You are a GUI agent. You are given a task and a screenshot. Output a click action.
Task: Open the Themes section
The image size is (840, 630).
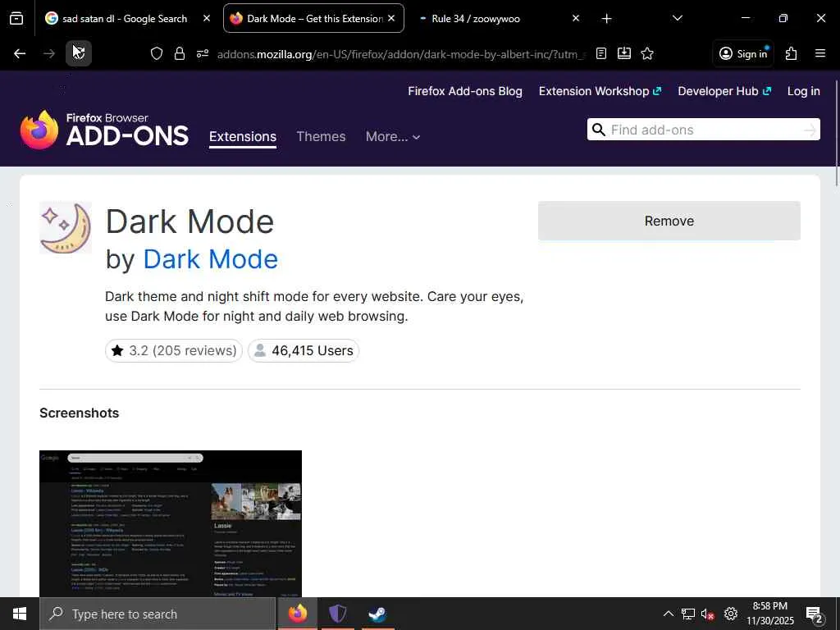pyautogui.click(x=321, y=137)
